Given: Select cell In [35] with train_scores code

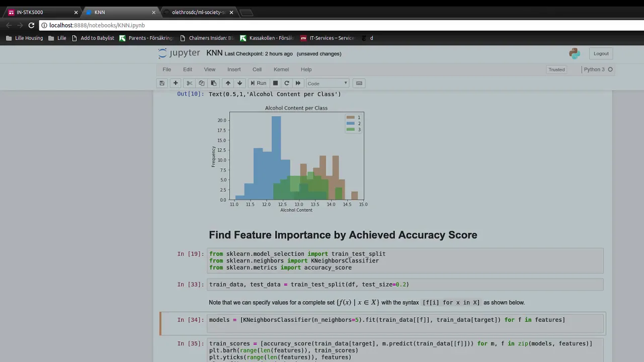Looking at the screenshot, I should [x=405, y=350].
